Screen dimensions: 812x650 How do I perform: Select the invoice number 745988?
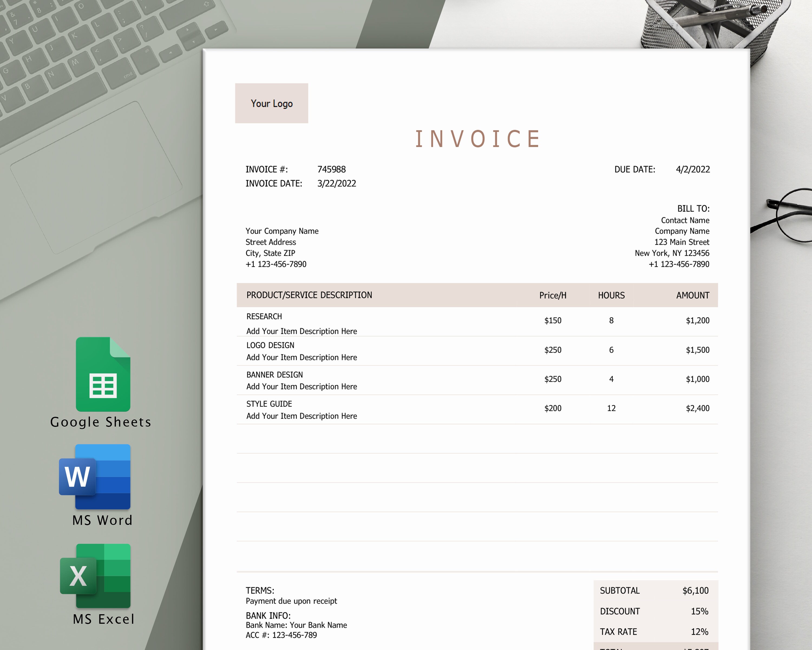(x=332, y=169)
